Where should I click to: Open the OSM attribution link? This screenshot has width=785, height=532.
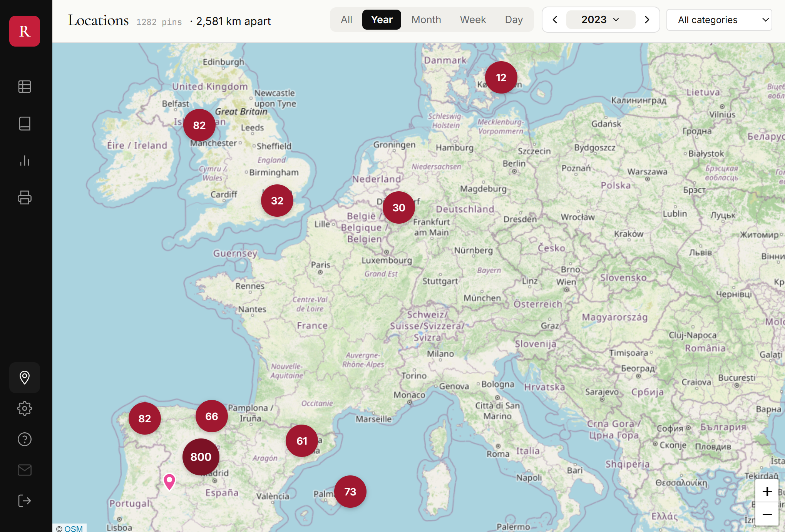tap(74, 529)
